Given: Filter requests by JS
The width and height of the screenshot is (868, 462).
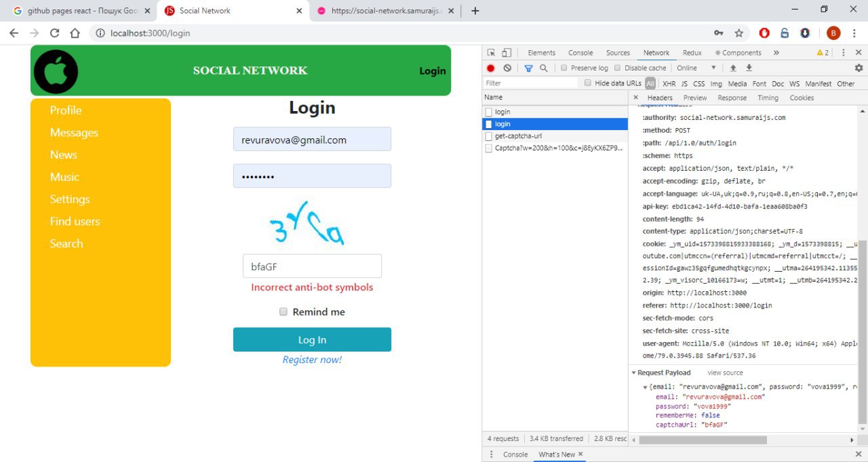Looking at the screenshot, I should pyautogui.click(x=684, y=83).
